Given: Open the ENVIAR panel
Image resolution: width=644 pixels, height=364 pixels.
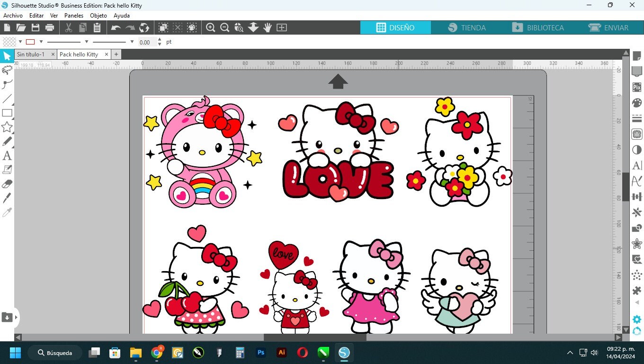Looking at the screenshot, I should pyautogui.click(x=609, y=27).
